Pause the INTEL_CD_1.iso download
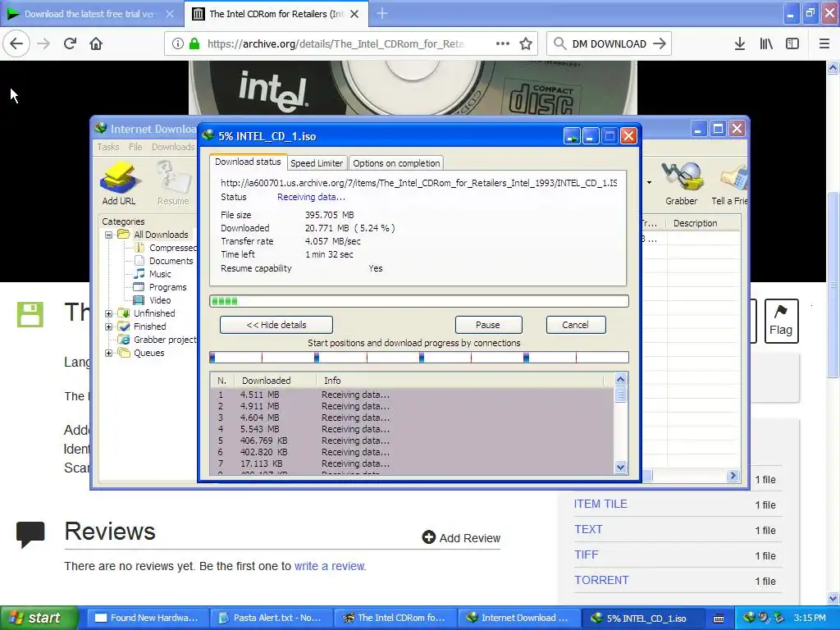Image resolution: width=840 pixels, height=630 pixels. coord(488,325)
